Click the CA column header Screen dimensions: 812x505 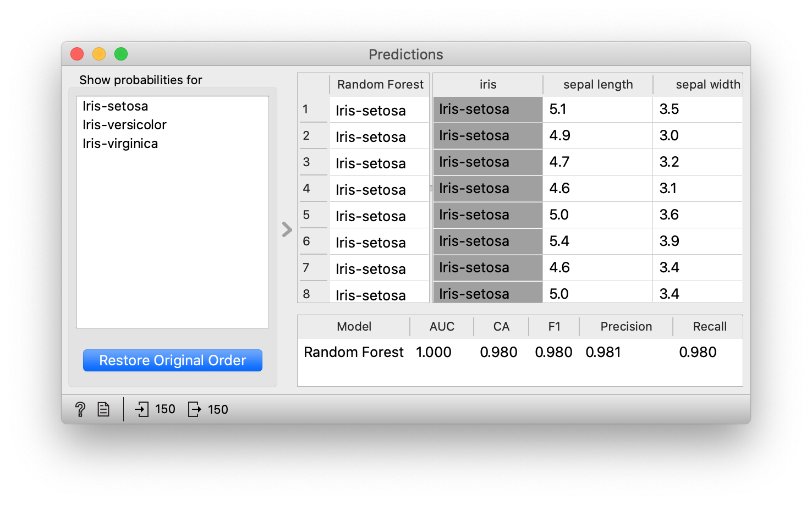(501, 327)
